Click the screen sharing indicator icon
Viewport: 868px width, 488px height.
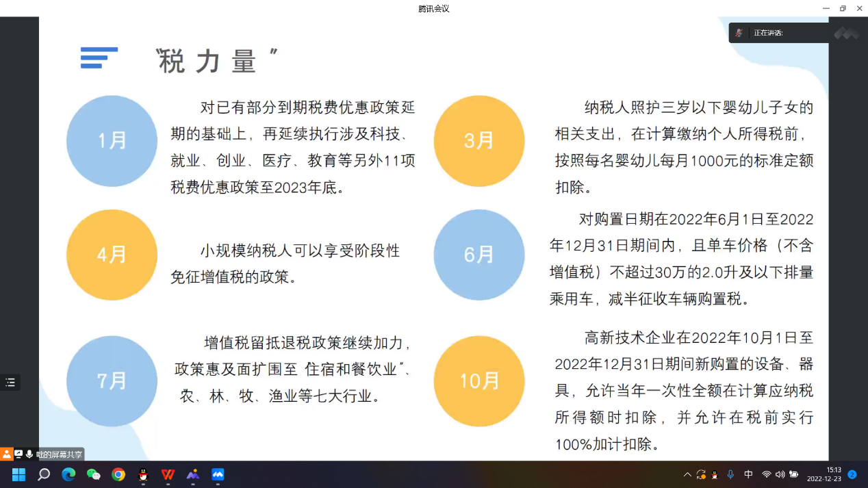[x=18, y=454]
